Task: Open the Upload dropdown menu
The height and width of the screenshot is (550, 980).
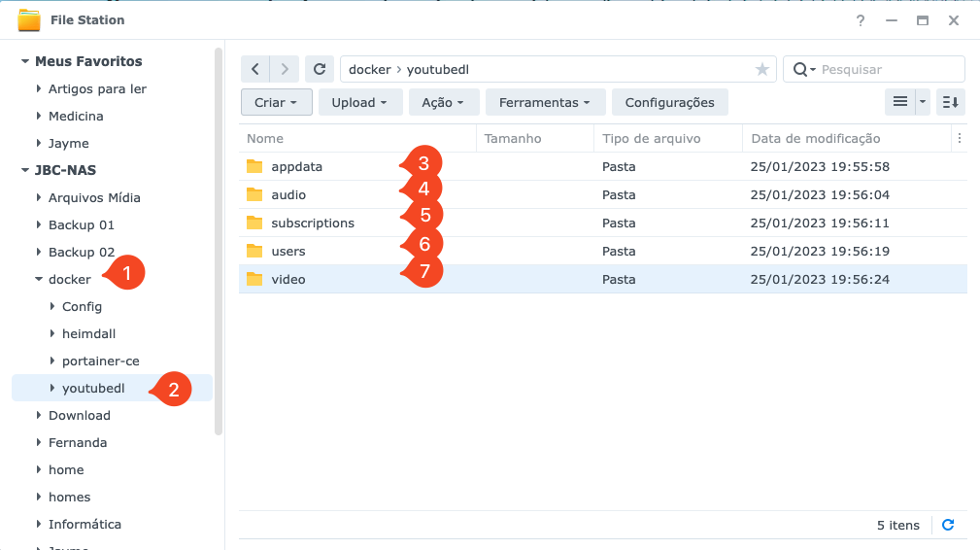Action: tap(359, 102)
